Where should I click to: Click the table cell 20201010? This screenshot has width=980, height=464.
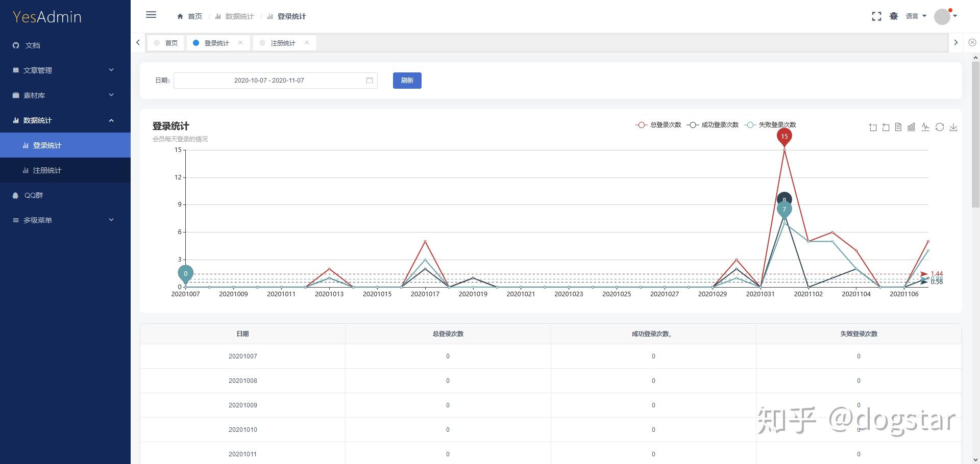tap(242, 430)
